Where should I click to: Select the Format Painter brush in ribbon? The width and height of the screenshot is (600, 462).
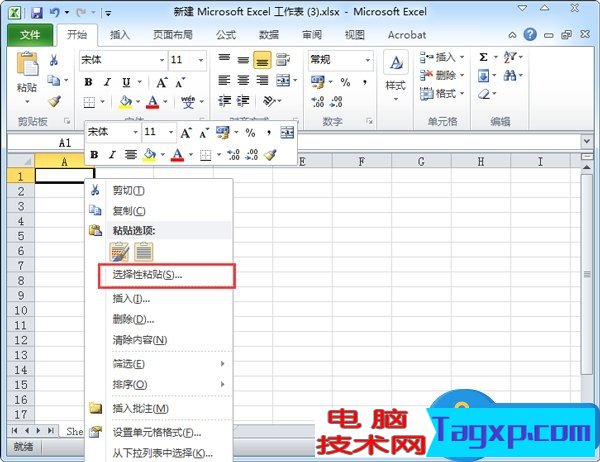[54, 101]
